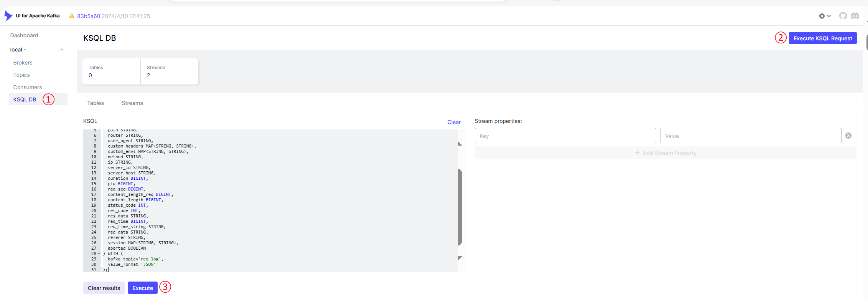
Task: Open Topics in the sidebar
Action: pyautogui.click(x=21, y=75)
